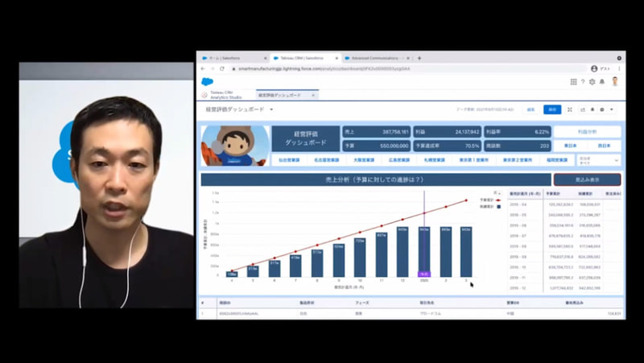
Task: Click the bar for month 4
Action: [232, 274]
